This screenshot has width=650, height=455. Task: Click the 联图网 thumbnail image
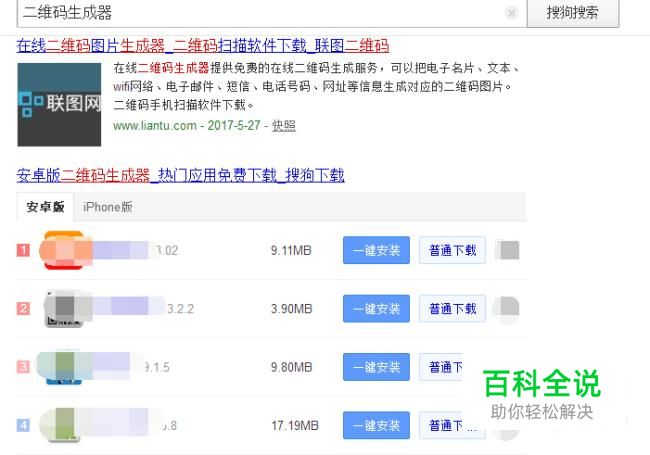click(59, 104)
